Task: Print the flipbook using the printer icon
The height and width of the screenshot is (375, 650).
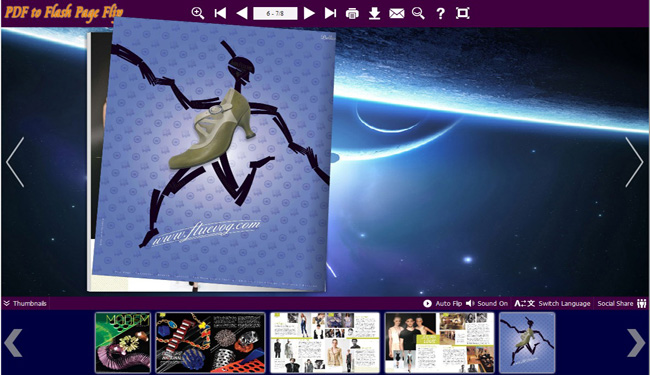Action: pyautogui.click(x=352, y=14)
